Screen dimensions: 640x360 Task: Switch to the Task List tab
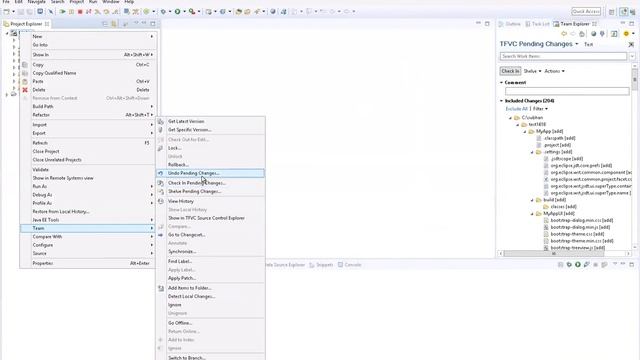pos(537,24)
